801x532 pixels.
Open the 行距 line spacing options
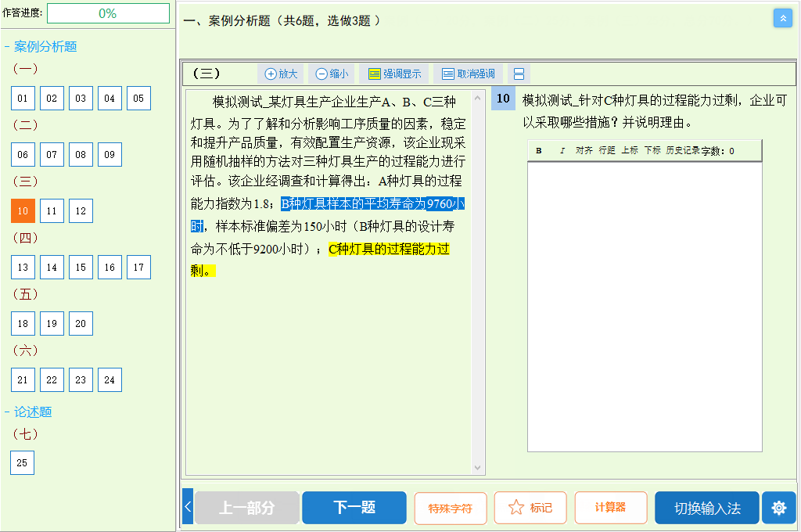pyautogui.click(x=607, y=150)
